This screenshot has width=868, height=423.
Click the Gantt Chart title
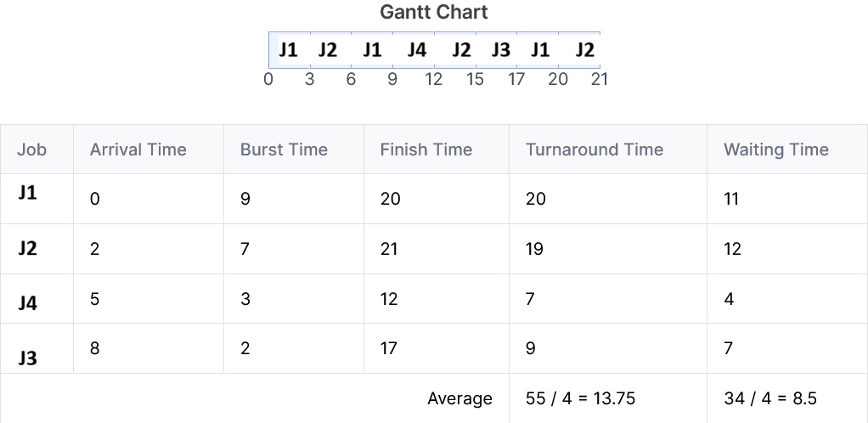434,12
